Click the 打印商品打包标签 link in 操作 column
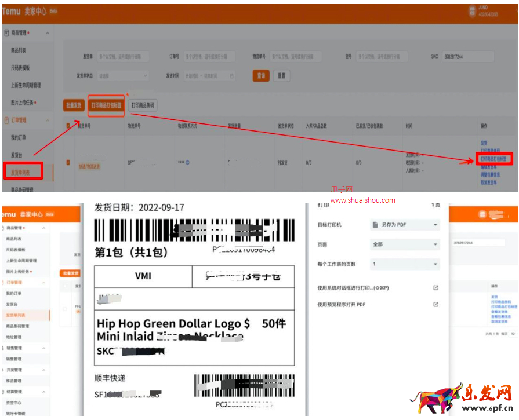This screenshot has width=519, height=420. (x=493, y=159)
